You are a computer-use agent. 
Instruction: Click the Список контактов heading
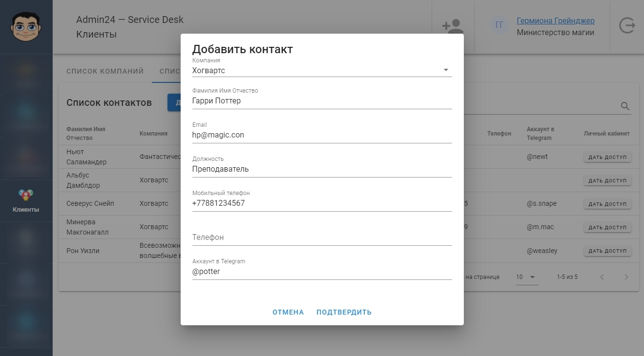pyautogui.click(x=109, y=102)
